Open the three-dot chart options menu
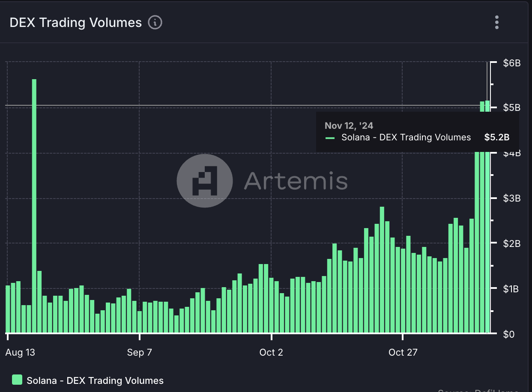Image resolution: width=532 pixels, height=392 pixels. pyautogui.click(x=496, y=22)
